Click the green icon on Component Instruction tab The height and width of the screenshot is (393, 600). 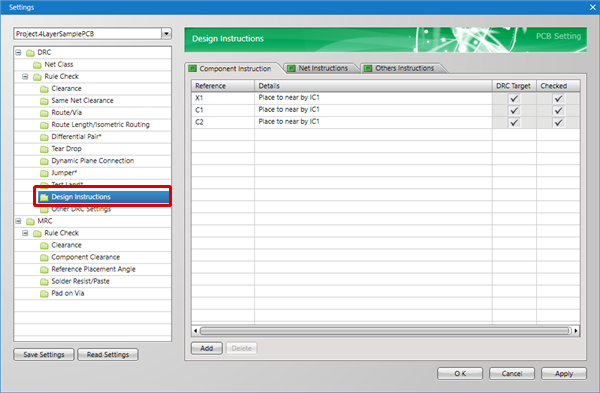pyautogui.click(x=192, y=68)
